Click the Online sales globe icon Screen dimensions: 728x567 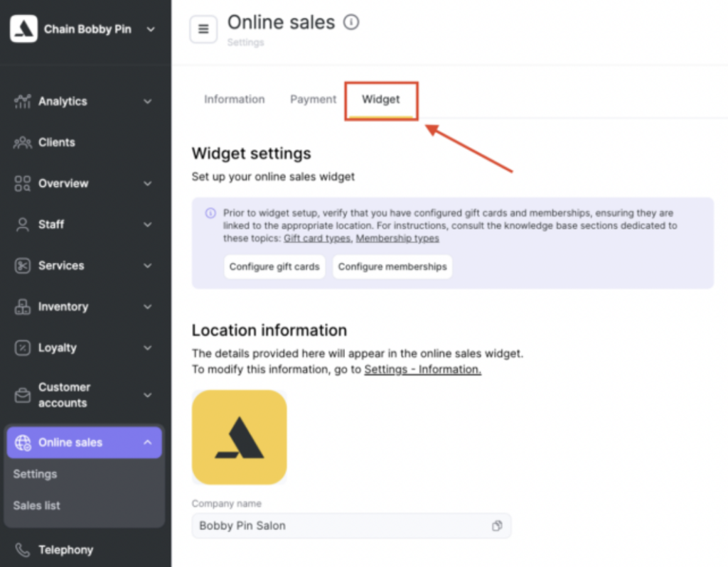click(23, 443)
